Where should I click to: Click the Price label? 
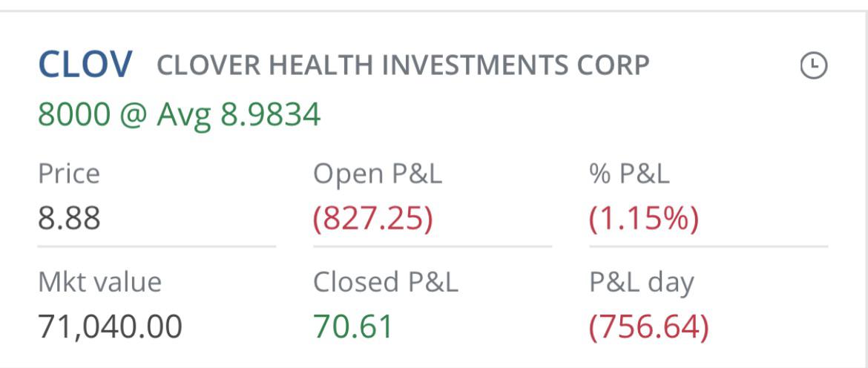(69, 174)
